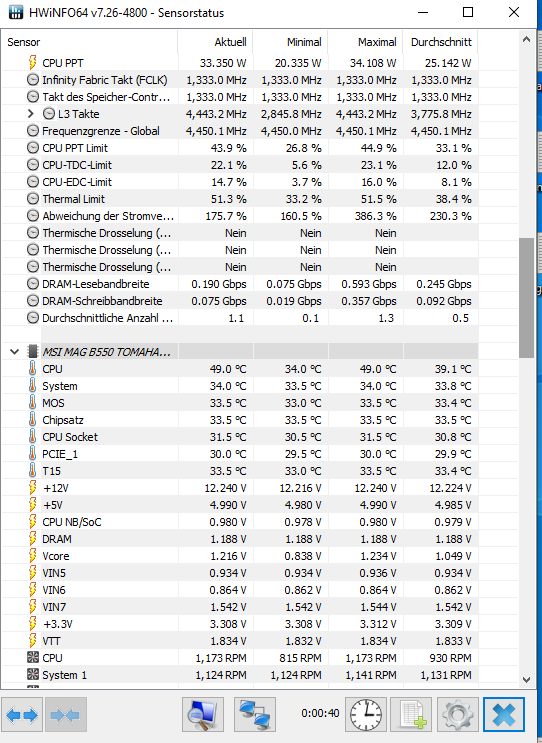This screenshot has width=542, height=743.
Task: Select the DRAM-Schreibbandbreite row
Action: pos(240,301)
